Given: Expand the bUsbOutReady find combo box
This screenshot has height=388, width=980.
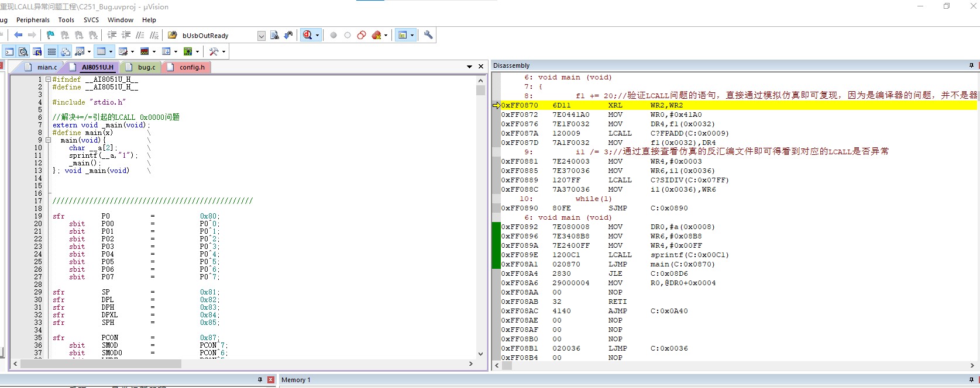Looking at the screenshot, I should 261,36.
